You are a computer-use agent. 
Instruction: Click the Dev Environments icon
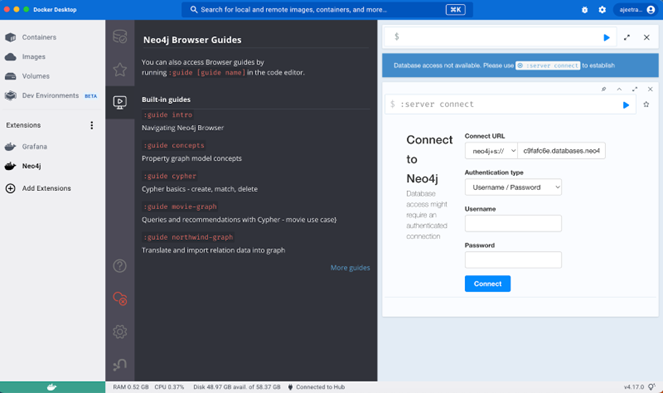click(11, 96)
